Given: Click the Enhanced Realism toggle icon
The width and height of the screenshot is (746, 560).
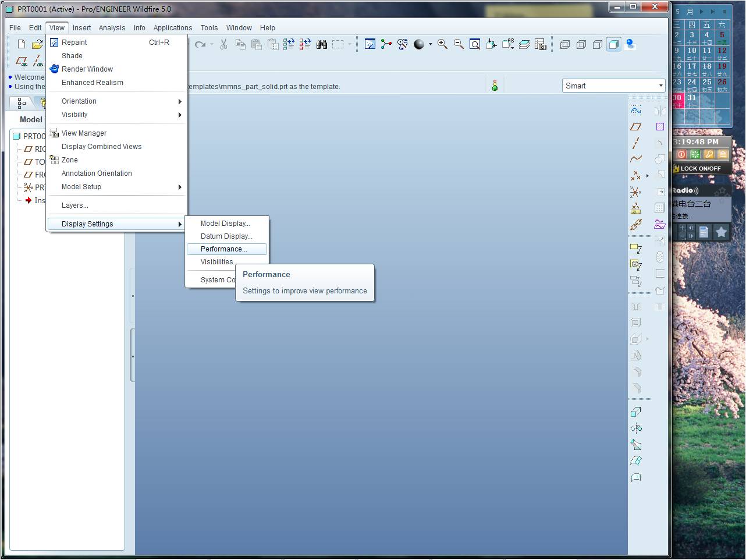Looking at the screenshot, I should pos(630,44).
